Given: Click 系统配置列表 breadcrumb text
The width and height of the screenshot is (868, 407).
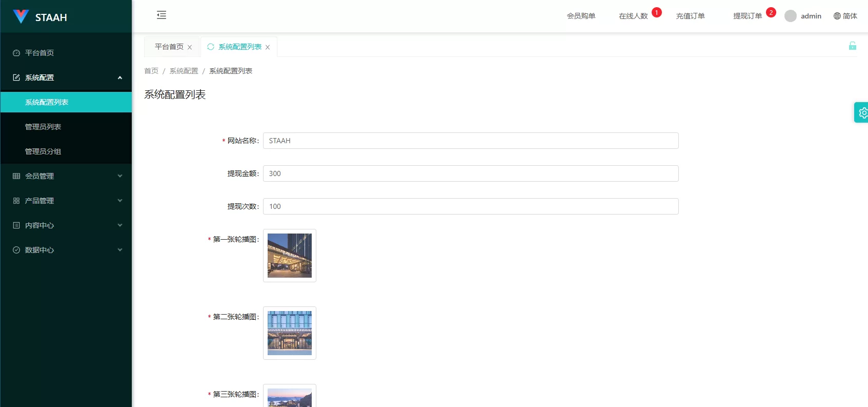Looking at the screenshot, I should [x=231, y=71].
